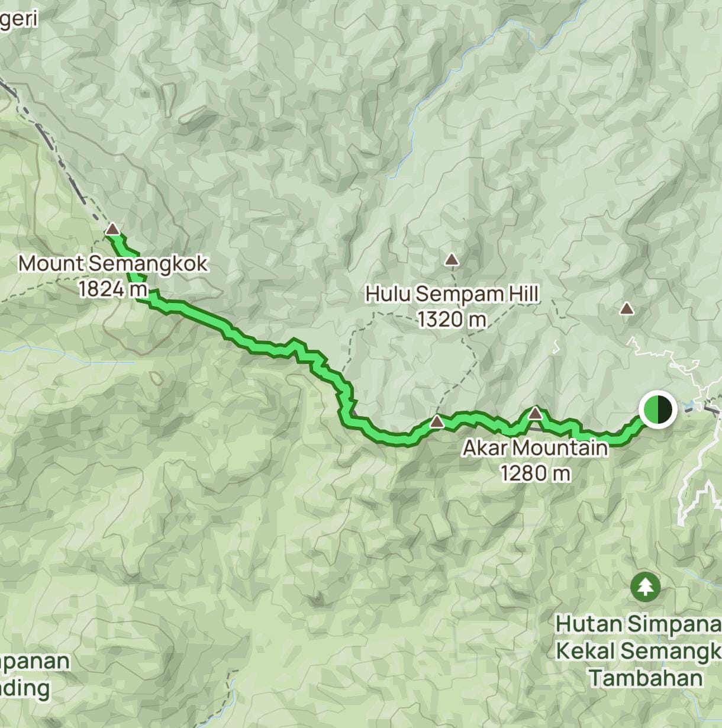The width and height of the screenshot is (722, 728).
Task: Click the Mount Semangkok summit triangle icon
Action: (112, 229)
